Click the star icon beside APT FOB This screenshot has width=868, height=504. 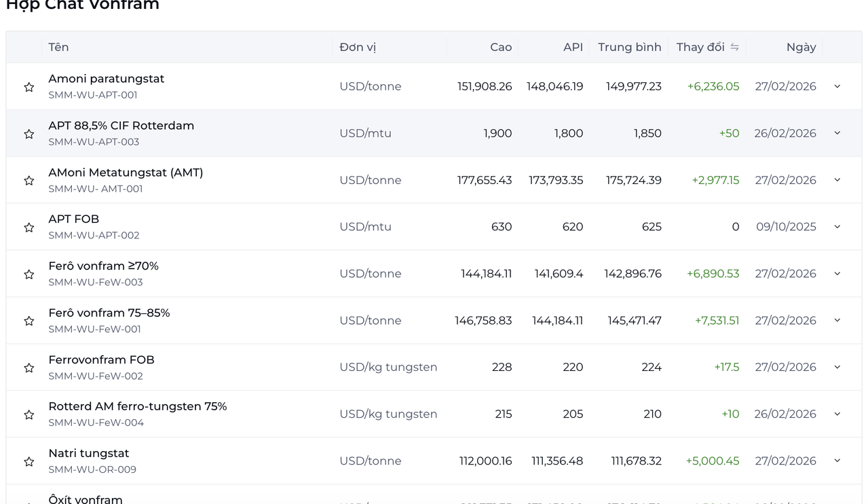pyautogui.click(x=29, y=228)
